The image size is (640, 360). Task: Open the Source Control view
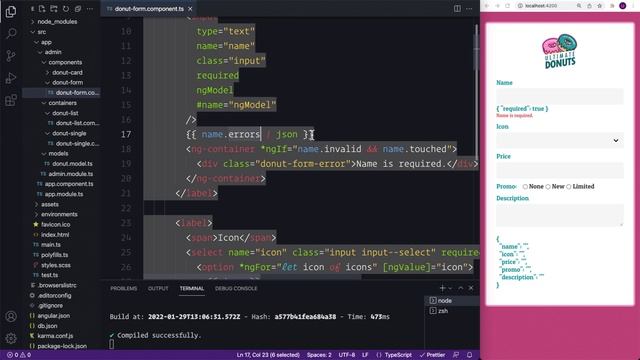pyautogui.click(x=11, y=56)
